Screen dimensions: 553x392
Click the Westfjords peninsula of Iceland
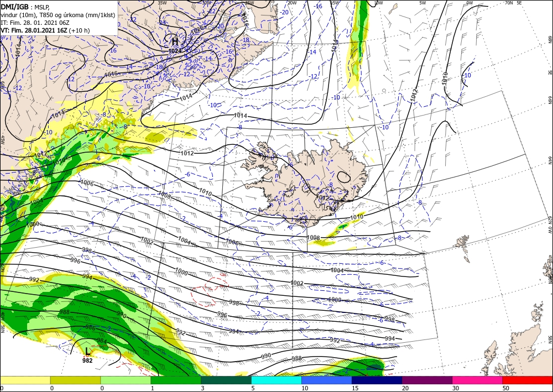coord(260,156)
